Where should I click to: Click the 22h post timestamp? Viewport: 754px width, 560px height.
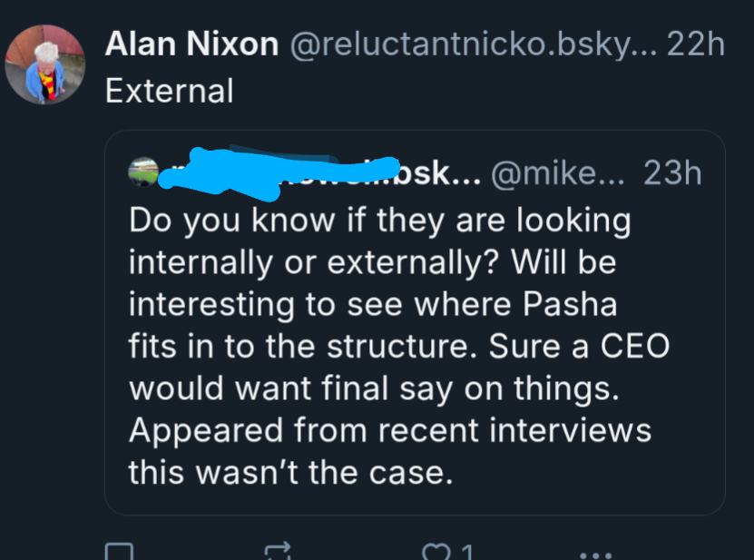pos(696,44)
